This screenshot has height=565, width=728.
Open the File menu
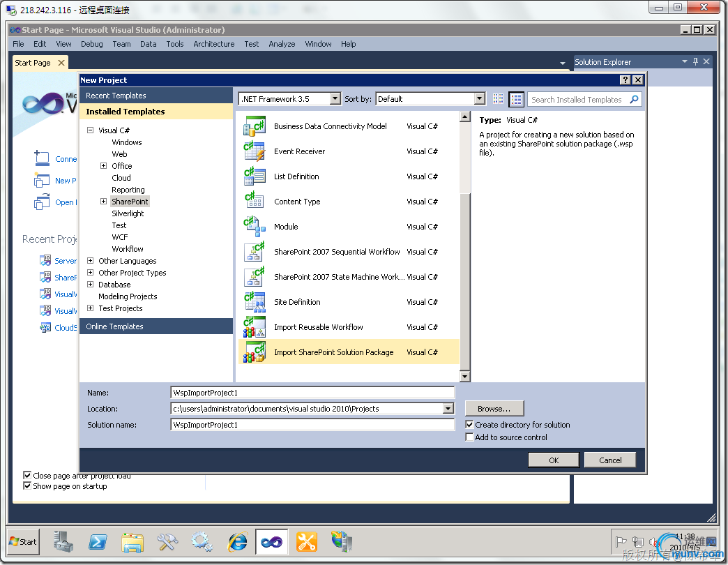[19, 44]
